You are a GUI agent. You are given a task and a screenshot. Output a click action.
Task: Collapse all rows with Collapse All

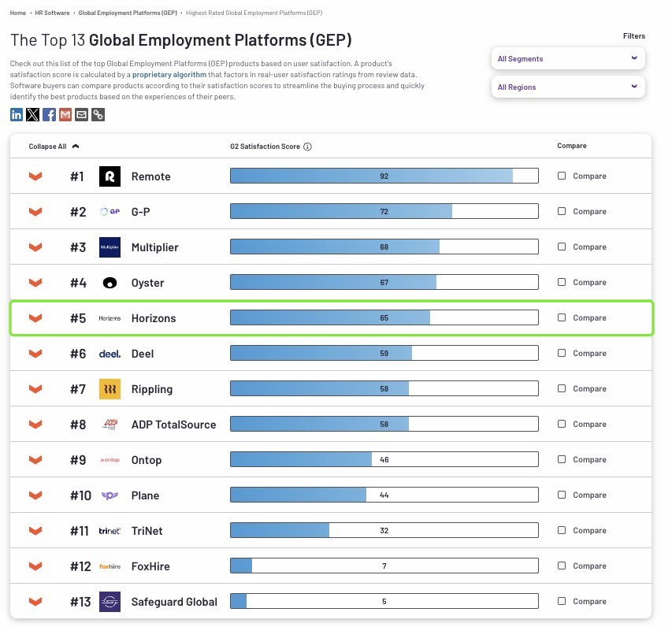(x=54, y=147)
